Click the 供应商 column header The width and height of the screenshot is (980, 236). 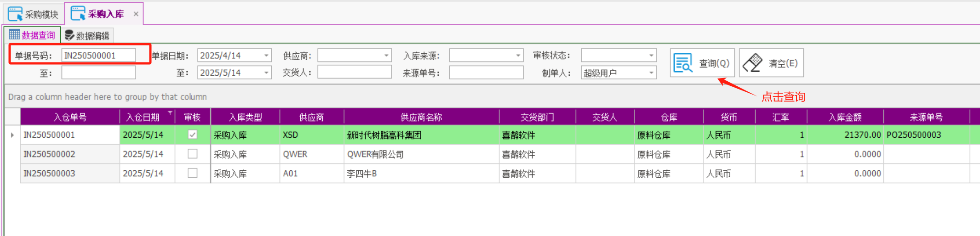click(312, 117)
